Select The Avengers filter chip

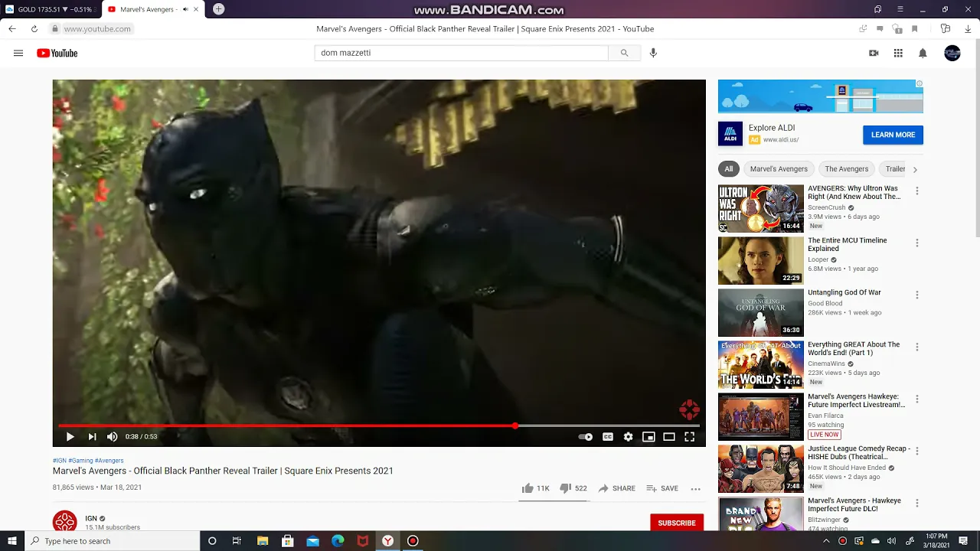(847, 168)
